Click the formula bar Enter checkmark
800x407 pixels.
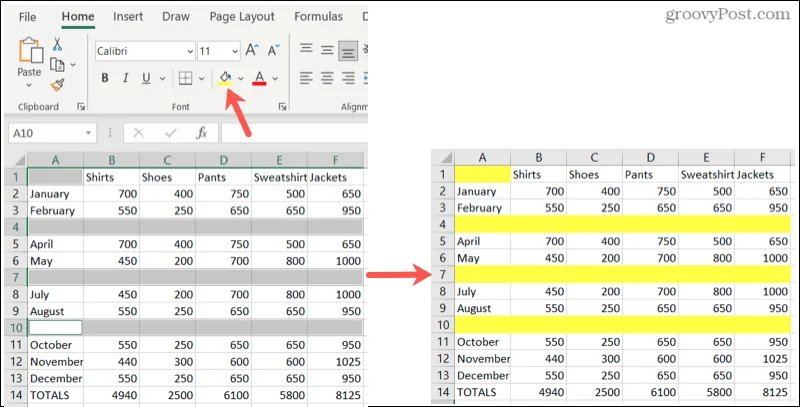(x=170, y=133)
